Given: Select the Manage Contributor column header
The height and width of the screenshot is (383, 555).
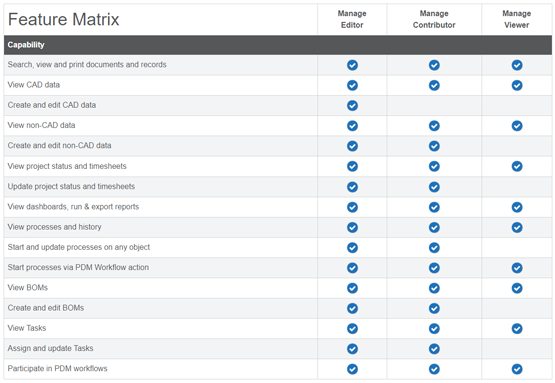Looking at the screenshot, I should 434,19.
